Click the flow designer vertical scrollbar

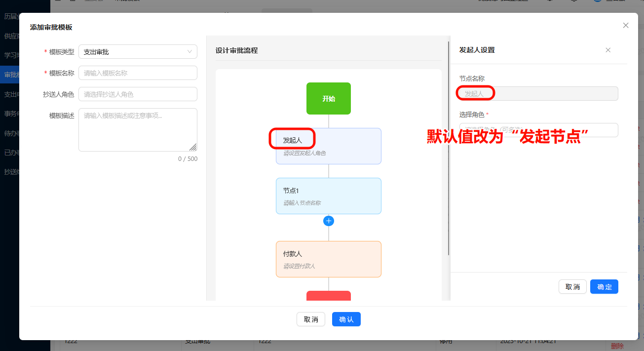coord(449,148)
